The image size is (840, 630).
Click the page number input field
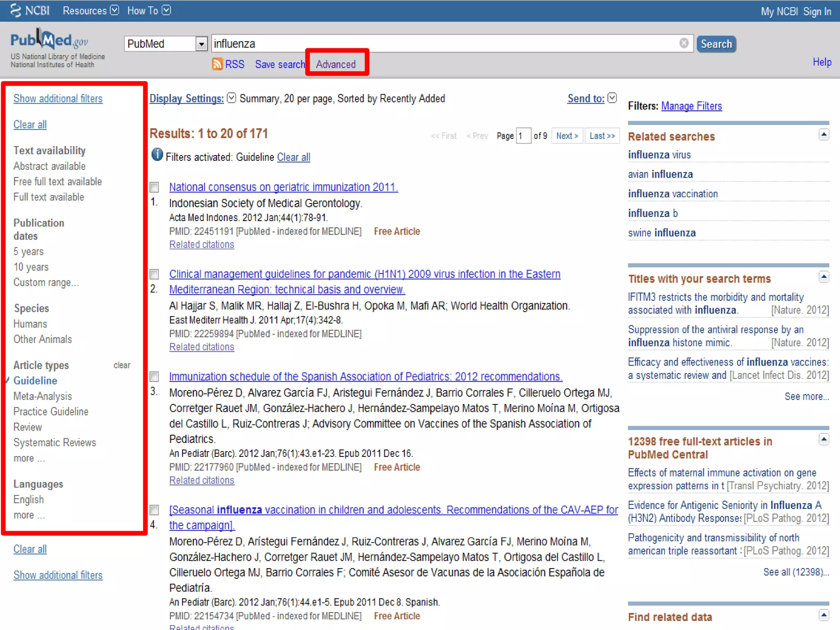coord(523,136)
